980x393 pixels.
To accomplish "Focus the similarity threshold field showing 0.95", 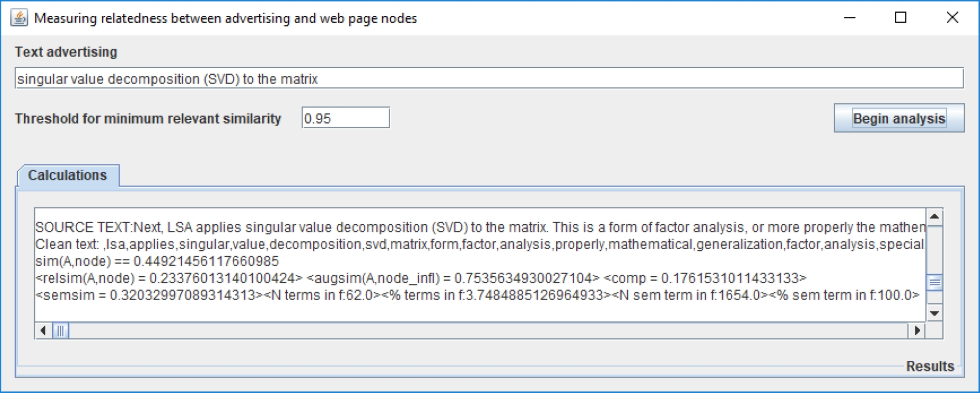I will click(345, 118).
